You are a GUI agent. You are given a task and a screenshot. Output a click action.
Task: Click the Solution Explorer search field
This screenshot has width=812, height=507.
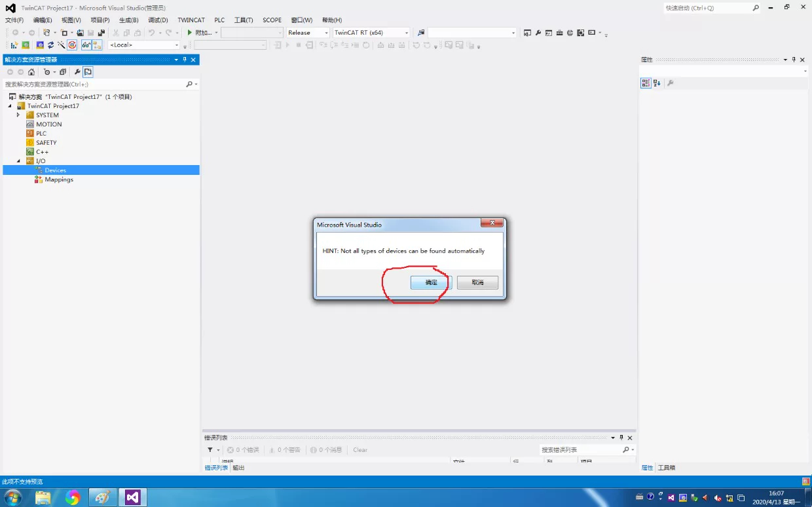(x=95, y=84)
